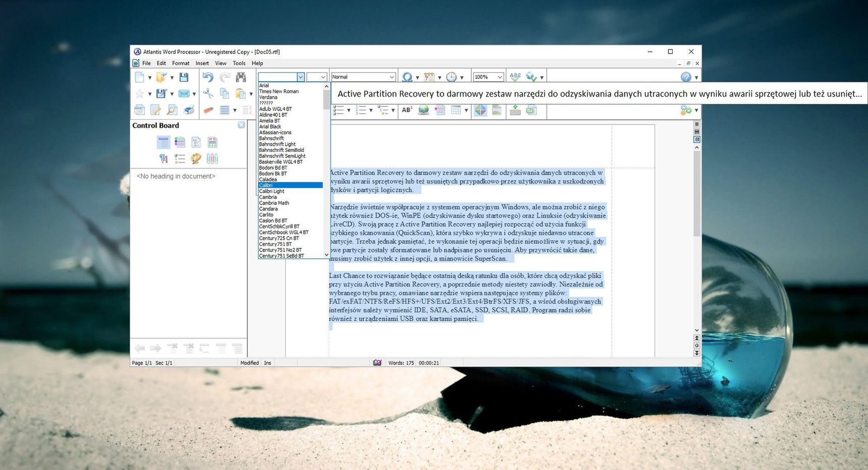Open the View menu
This screenshot has height=470, width=868.
pos(221,64)
